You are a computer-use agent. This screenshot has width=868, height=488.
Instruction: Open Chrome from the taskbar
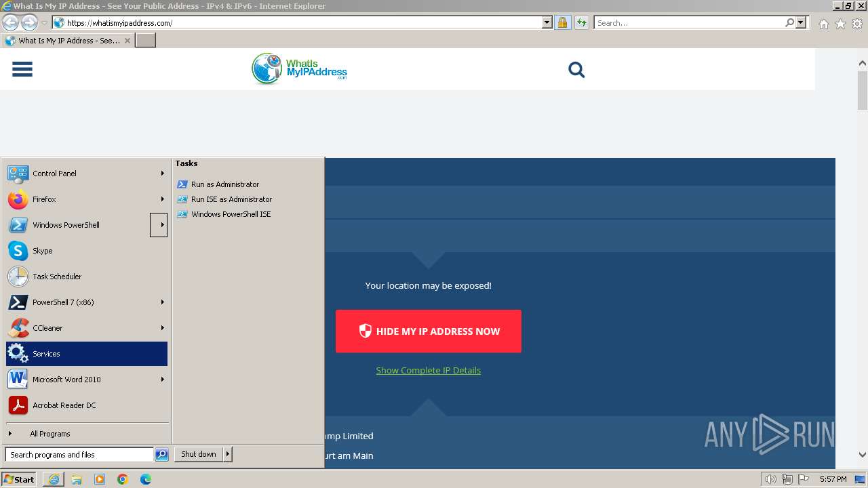(123, 479)
